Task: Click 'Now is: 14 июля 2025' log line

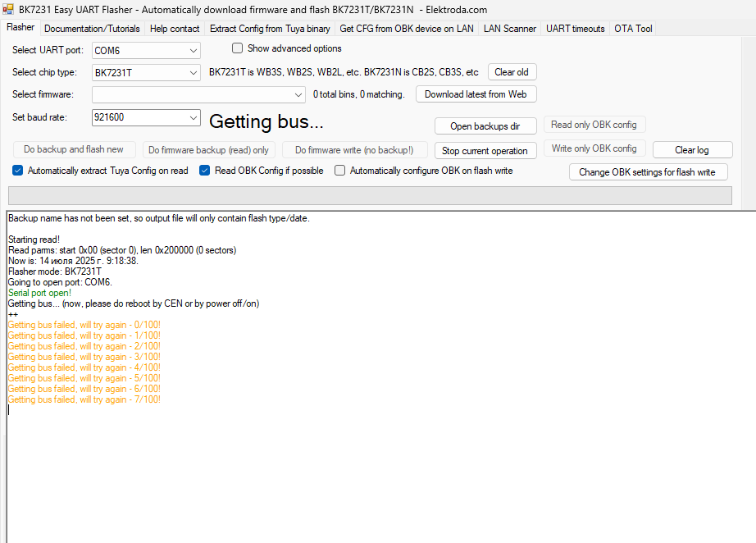Action: point(73,260)
